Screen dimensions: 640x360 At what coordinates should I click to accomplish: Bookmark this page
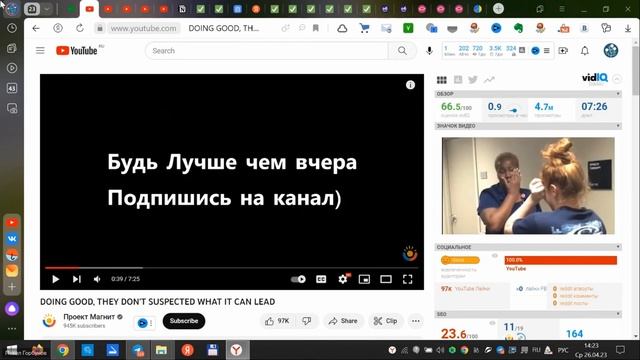click(316, 28)
